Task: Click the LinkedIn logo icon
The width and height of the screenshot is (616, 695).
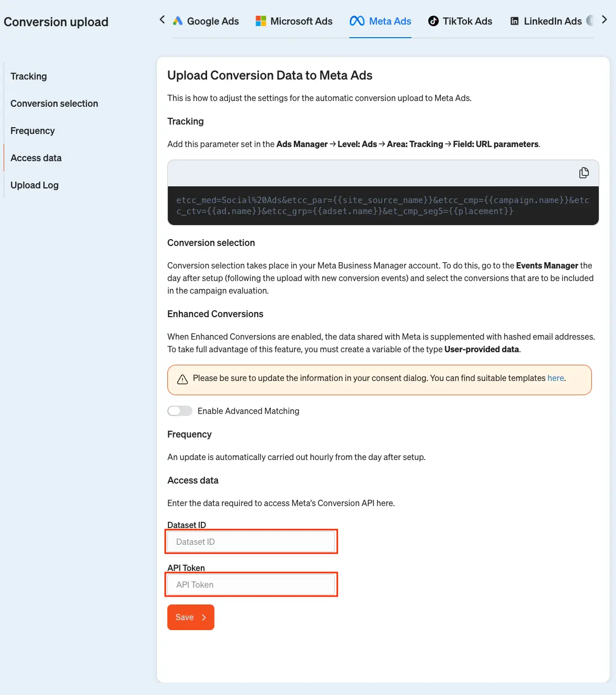Action: 515,21
